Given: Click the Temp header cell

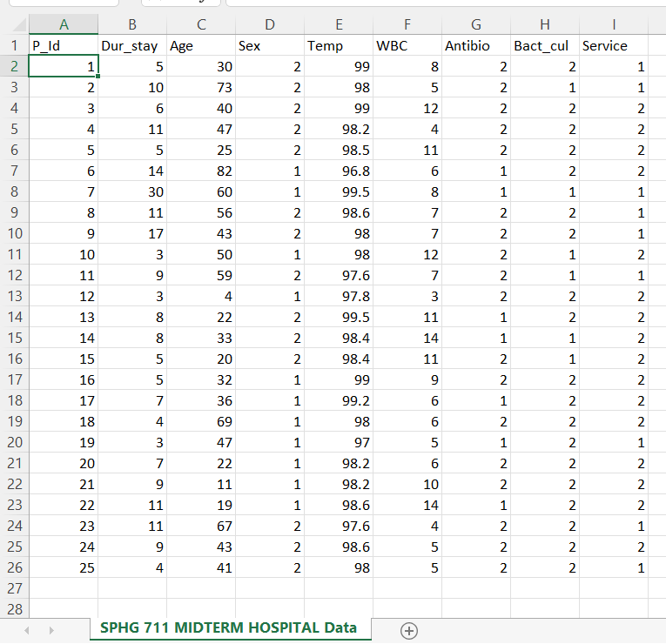Looking at the screenshot, I should tap(339, 45).
